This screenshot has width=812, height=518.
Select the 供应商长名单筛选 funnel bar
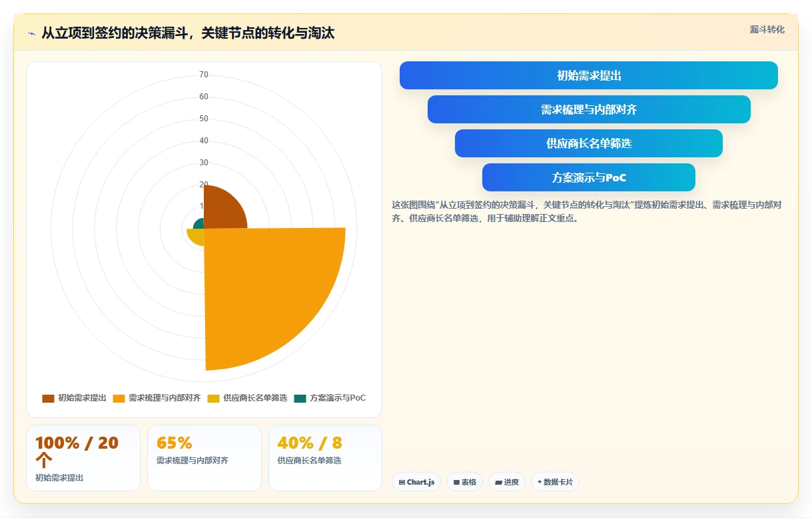pos(589,143)
